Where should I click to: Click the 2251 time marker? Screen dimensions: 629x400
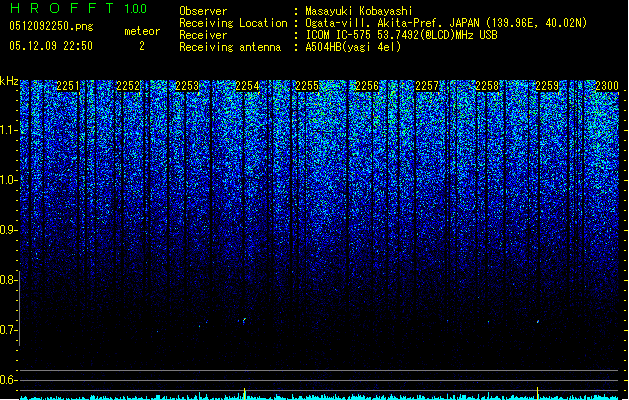(x=68, y=86)
